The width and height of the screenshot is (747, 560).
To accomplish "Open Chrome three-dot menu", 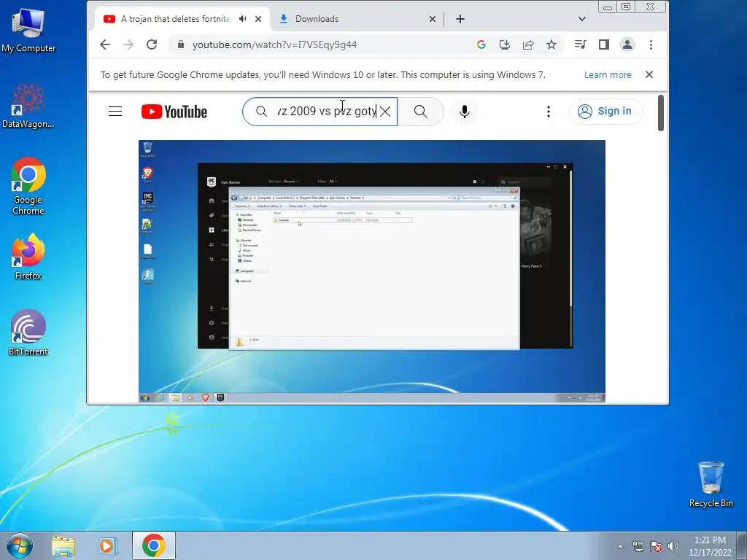I will click(651, 44).
